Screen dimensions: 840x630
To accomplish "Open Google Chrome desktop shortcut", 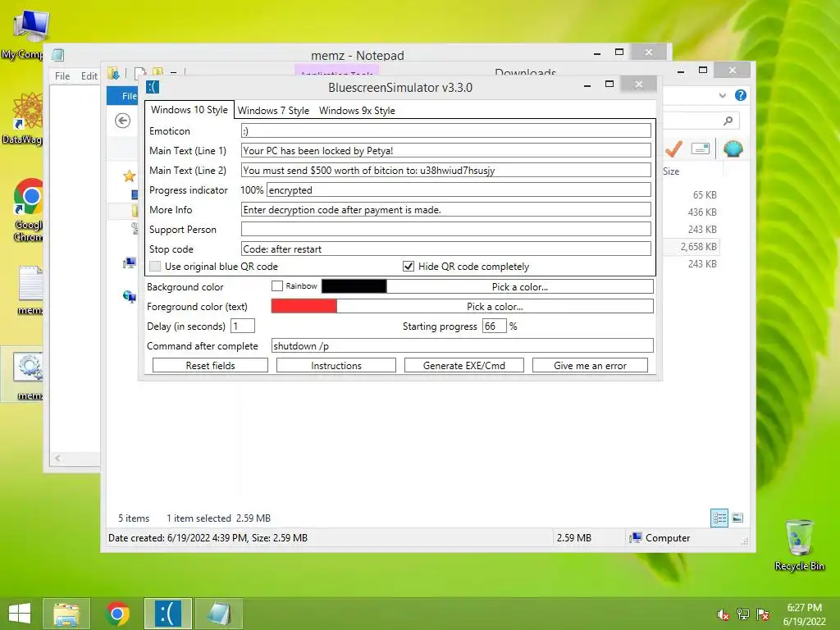I will tap(28, 210).
